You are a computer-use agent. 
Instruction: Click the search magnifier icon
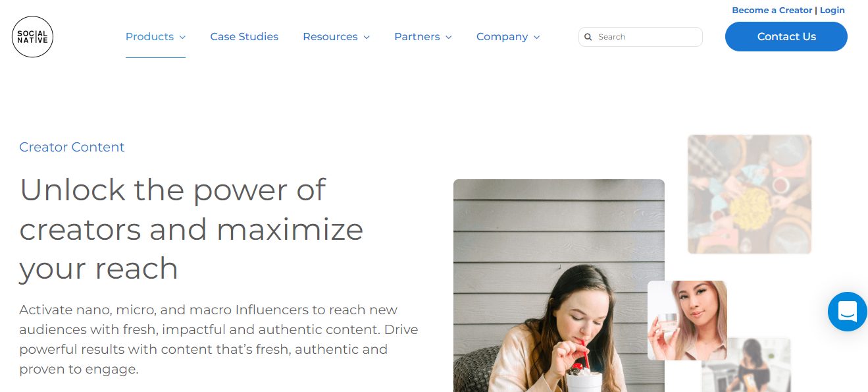[x=588, y=37]
